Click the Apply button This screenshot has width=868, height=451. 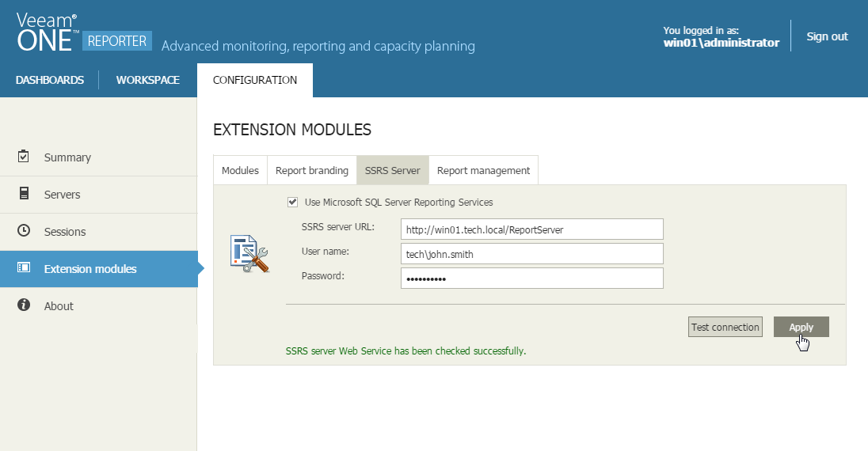[801, 327]
